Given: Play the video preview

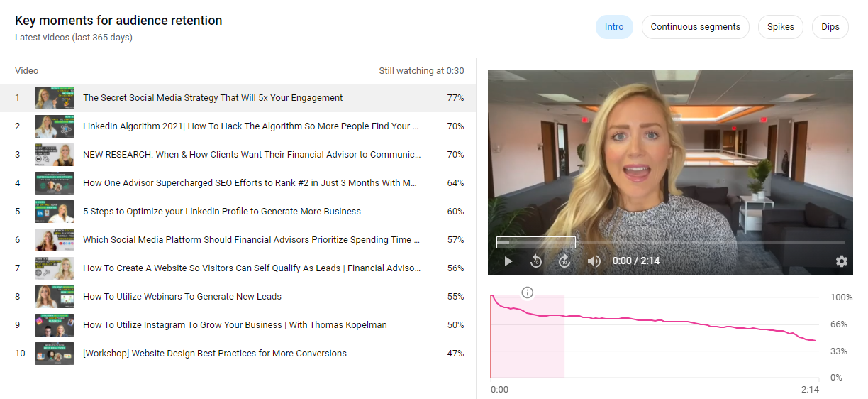Looking at the screenshot, I should [508, 261].
